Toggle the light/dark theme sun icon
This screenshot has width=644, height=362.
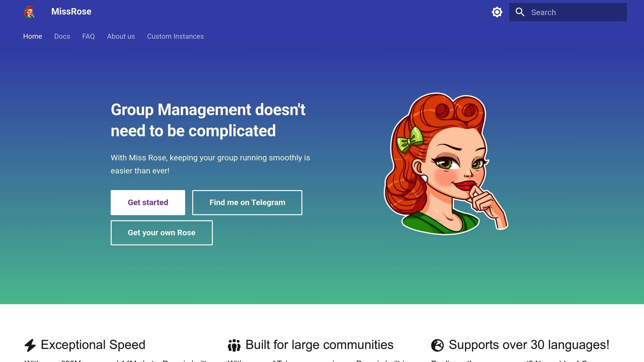point(497,12)
